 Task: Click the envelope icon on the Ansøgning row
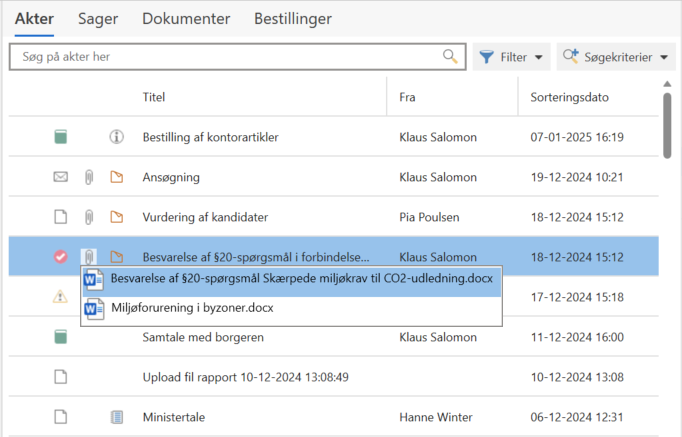61,177
